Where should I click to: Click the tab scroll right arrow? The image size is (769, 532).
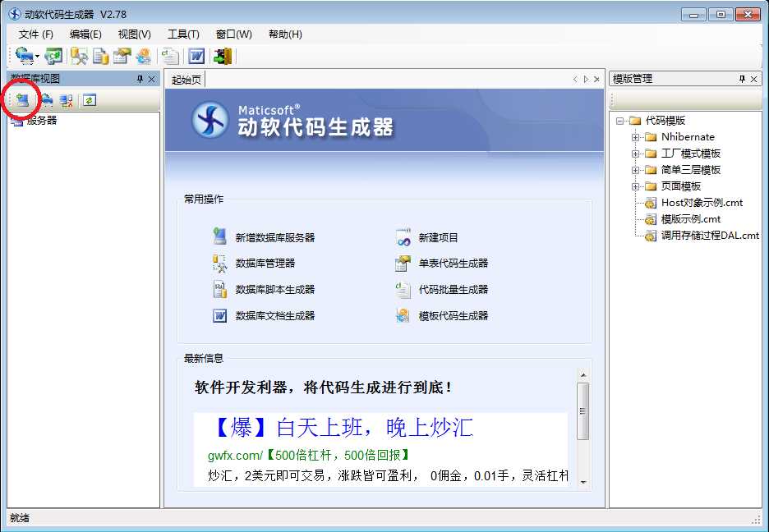tap(586, 80)
